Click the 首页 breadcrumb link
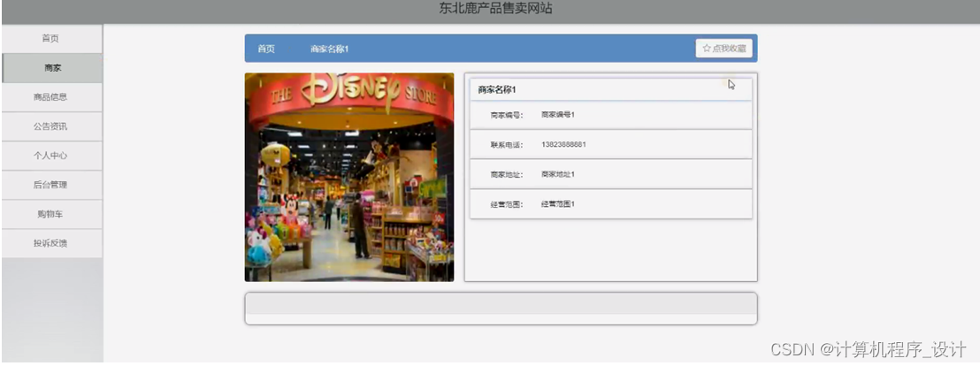The image size is (980, 366). point(266,49)
